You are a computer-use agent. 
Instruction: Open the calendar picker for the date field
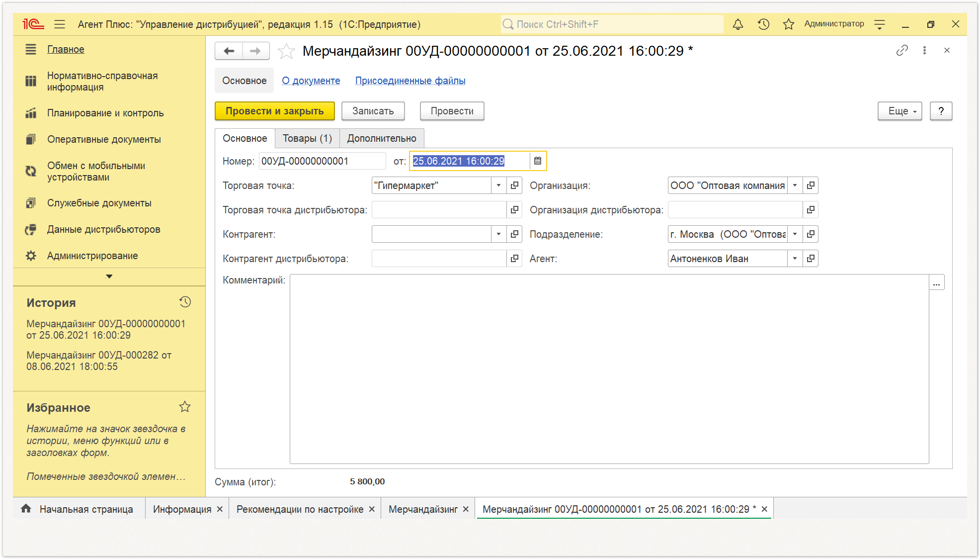[x=538, y=161]
